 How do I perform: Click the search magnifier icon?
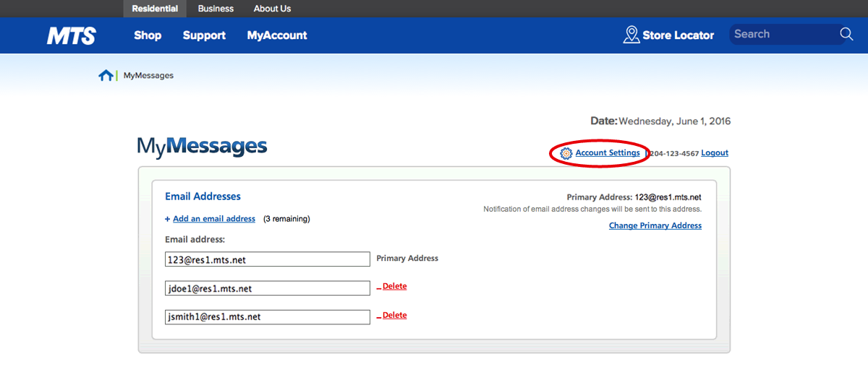(846, 34)
